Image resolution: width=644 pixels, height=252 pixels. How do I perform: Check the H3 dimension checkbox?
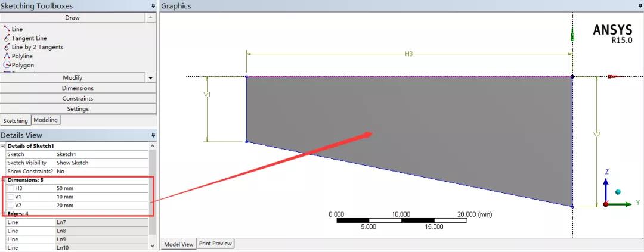(10, 188)
